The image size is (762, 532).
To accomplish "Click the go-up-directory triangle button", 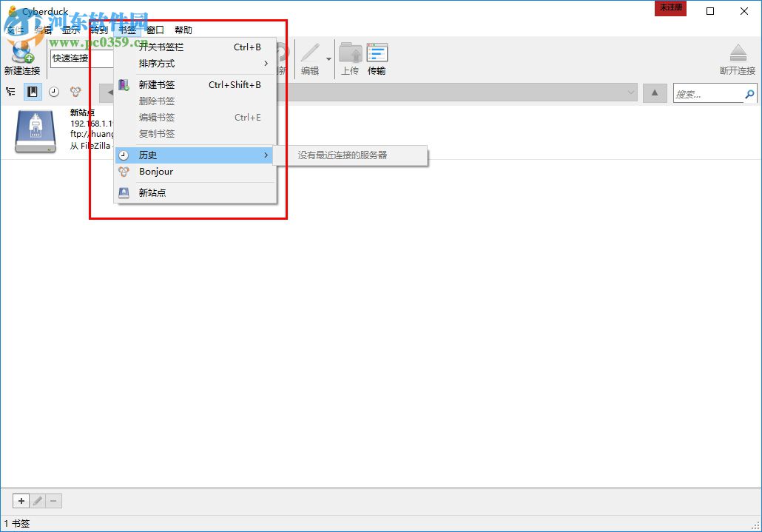I will (x=655, y=92).
